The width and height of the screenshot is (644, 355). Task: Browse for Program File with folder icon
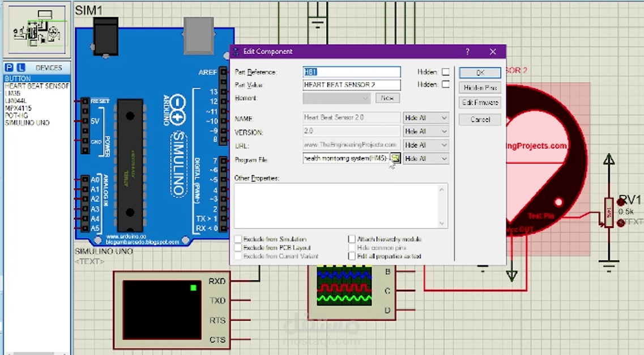tap(395, 158)
